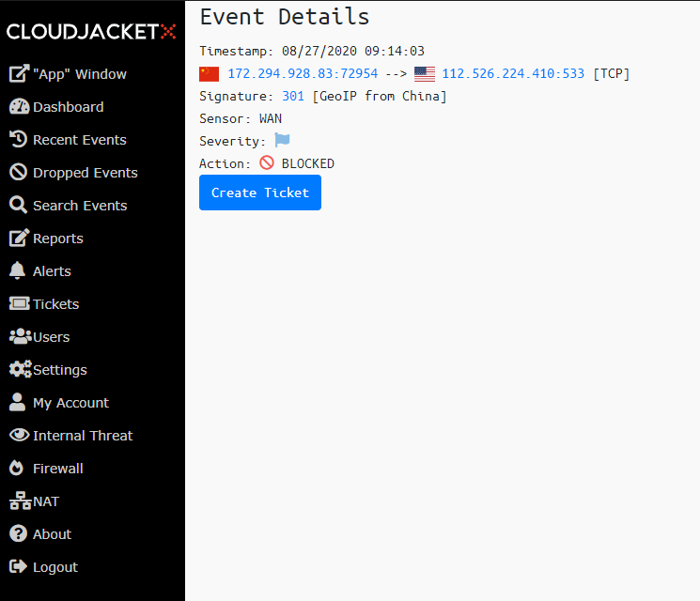Click the "App" Window external-link icon
Screen dimensions: 700x601
tap(19, 73)
